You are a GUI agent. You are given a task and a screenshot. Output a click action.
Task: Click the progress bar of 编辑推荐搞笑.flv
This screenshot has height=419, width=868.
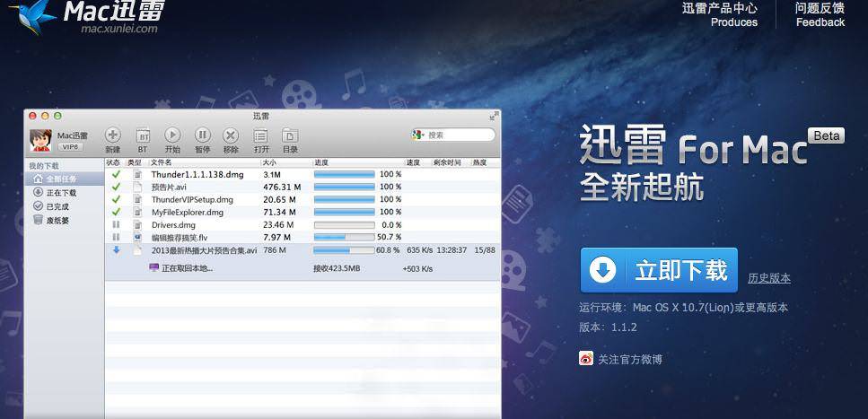(x=344, y=237)
